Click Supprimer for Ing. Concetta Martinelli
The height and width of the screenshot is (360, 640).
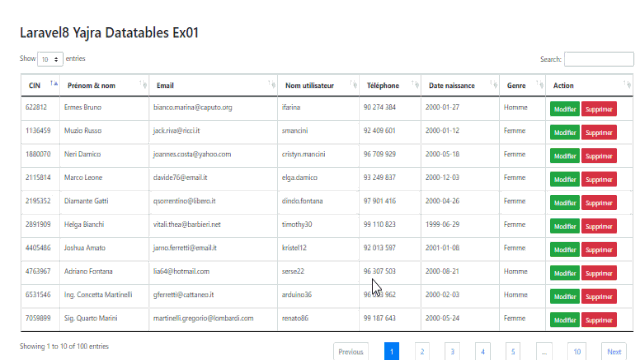pyautogui.click(x=599, y=297)
